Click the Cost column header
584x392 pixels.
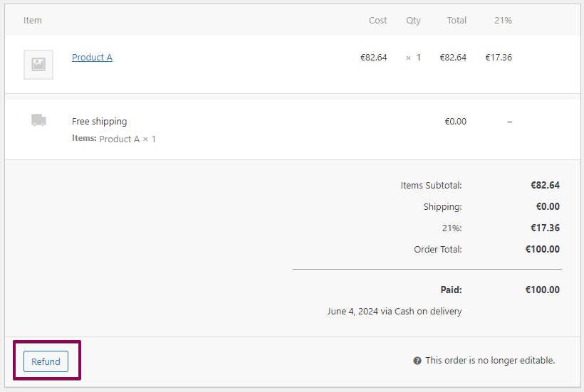[x=377, y=20]
